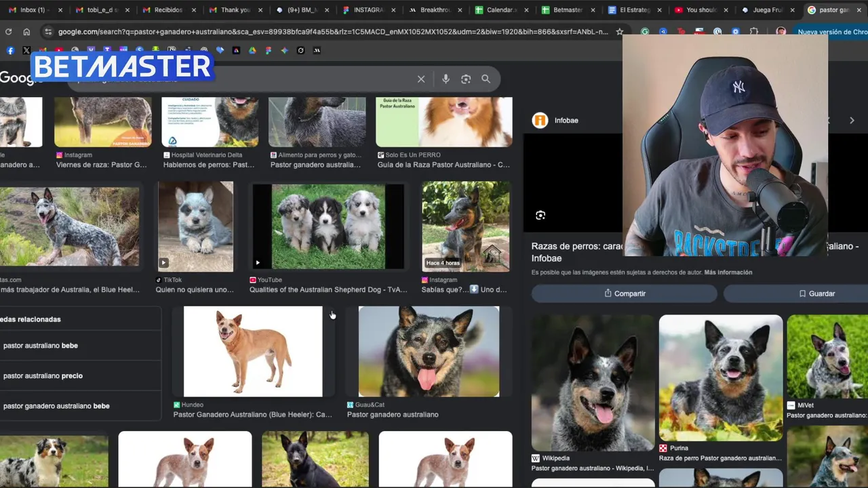The image size is (868, 488).
Task: Reload the current Google search page
Action: coord(8,32)
